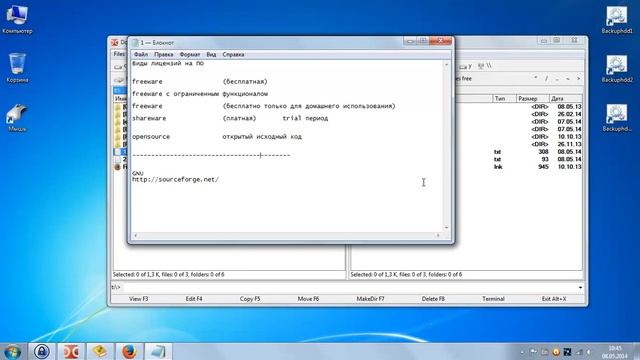Open the Файл menu in Notepad
Image resolution: width=640 pixels, height=360 pixels.
141,54
